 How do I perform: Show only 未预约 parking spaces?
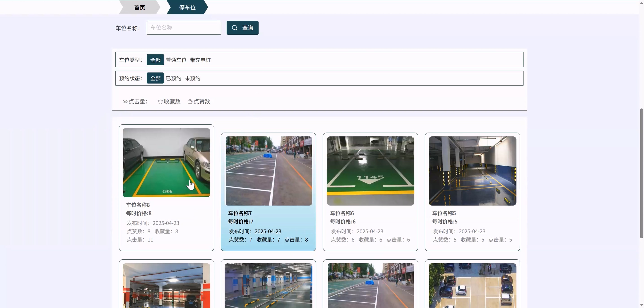pos(192,78)
